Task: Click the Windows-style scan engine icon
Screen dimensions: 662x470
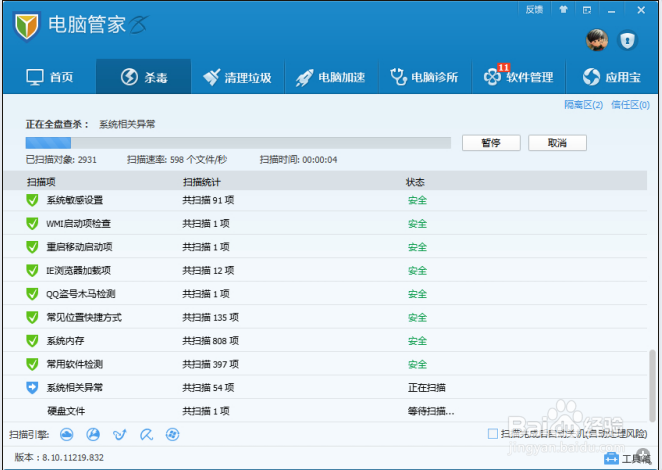Action: click(172, 434)
